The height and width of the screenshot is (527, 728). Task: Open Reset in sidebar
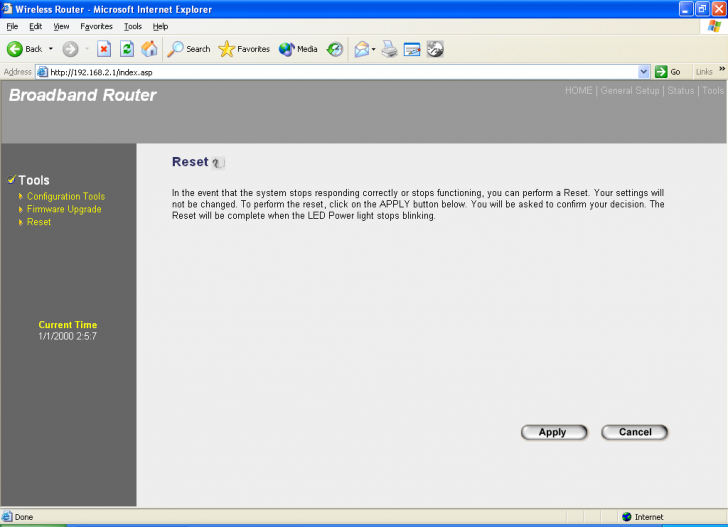pos(39,222)
